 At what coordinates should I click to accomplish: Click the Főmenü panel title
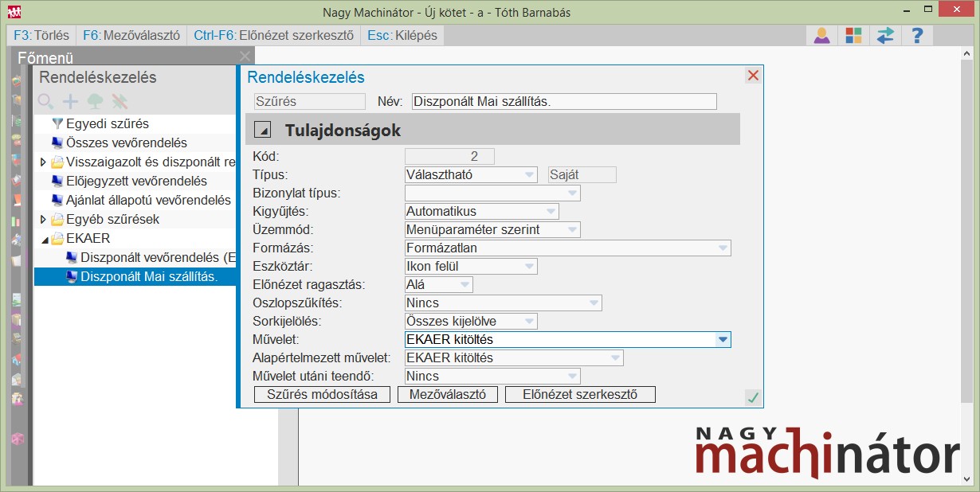coord(45,57)
